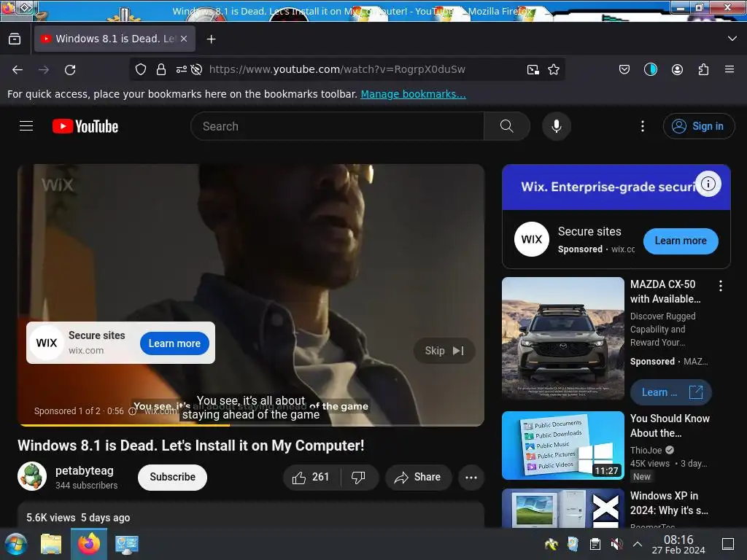Go back with the back arrow
Screen dimensions: 747x560
pyautogui.click(x=18, y=70)
